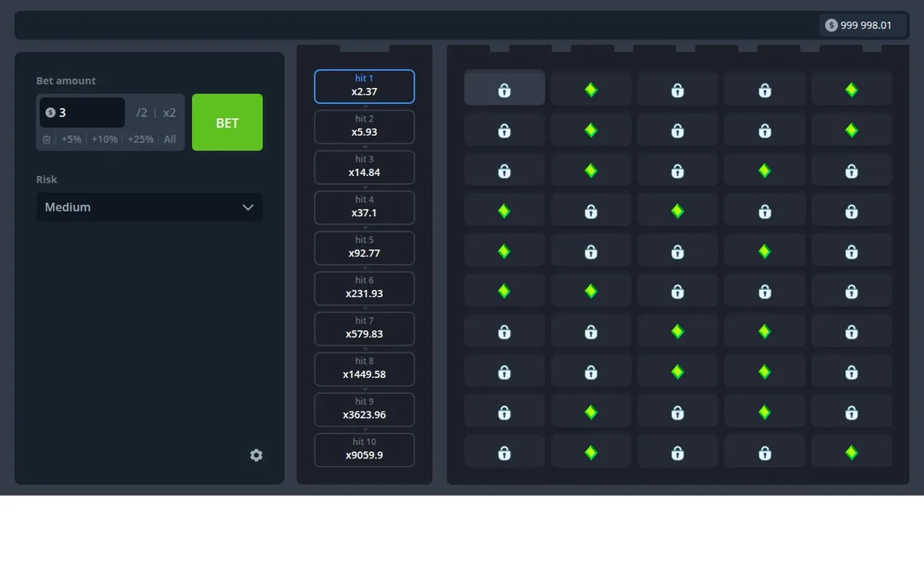Select the hit 10 x9059.9 multiplier
Image resolution: width=924 pixels, height=577 pixels.
365,450
